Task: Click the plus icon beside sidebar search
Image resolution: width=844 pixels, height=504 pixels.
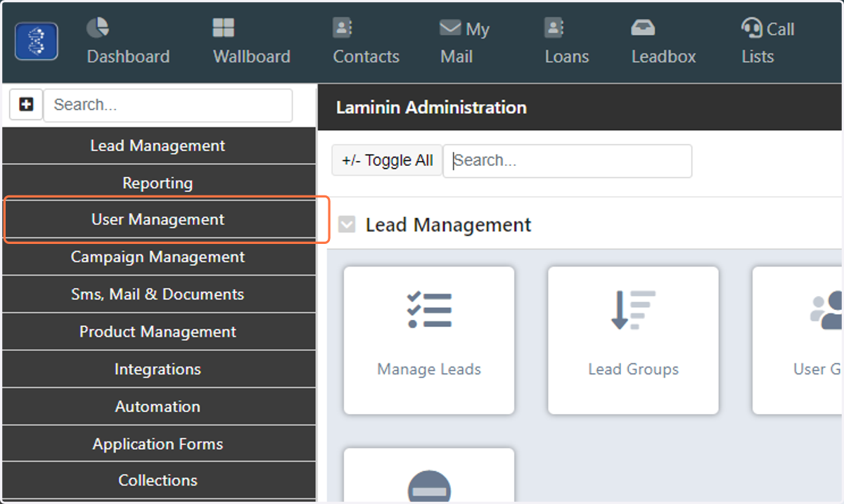Action: click(26, 105)
